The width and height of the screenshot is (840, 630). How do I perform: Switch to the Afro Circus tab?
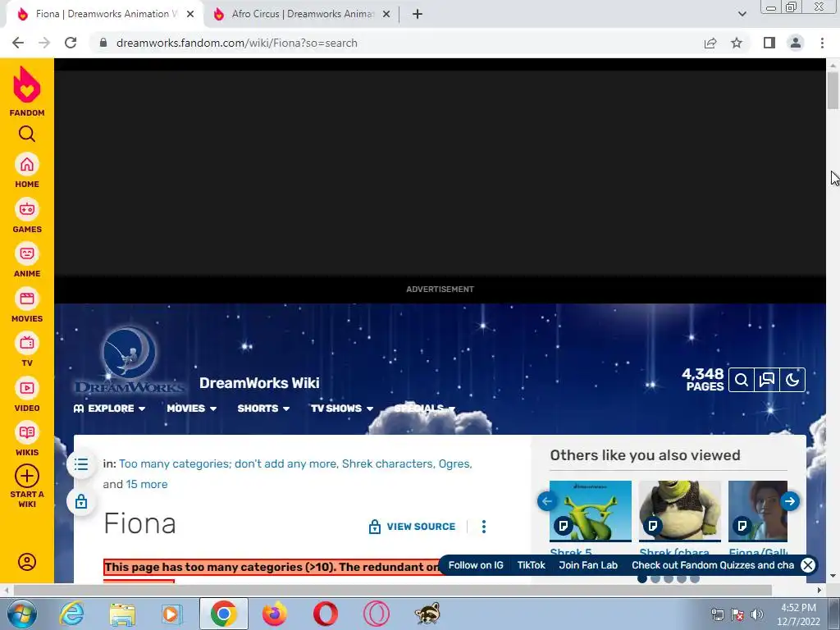coord(302,14)
